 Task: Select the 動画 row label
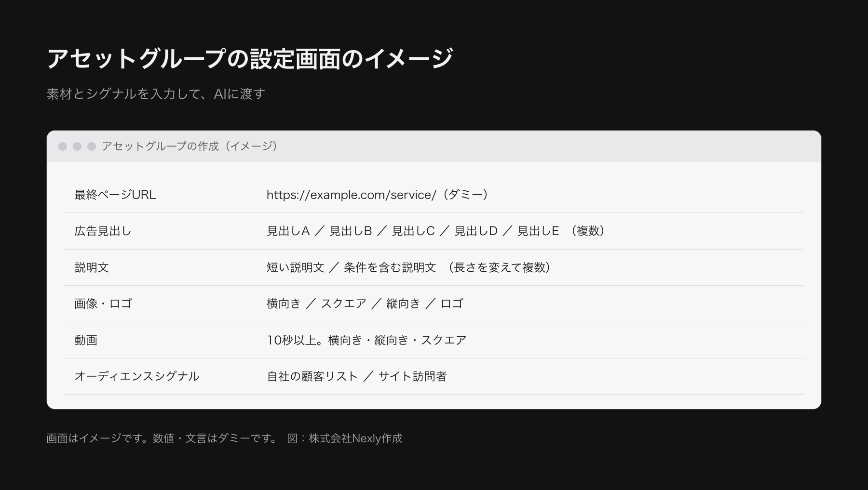click(x=86, y=340)
